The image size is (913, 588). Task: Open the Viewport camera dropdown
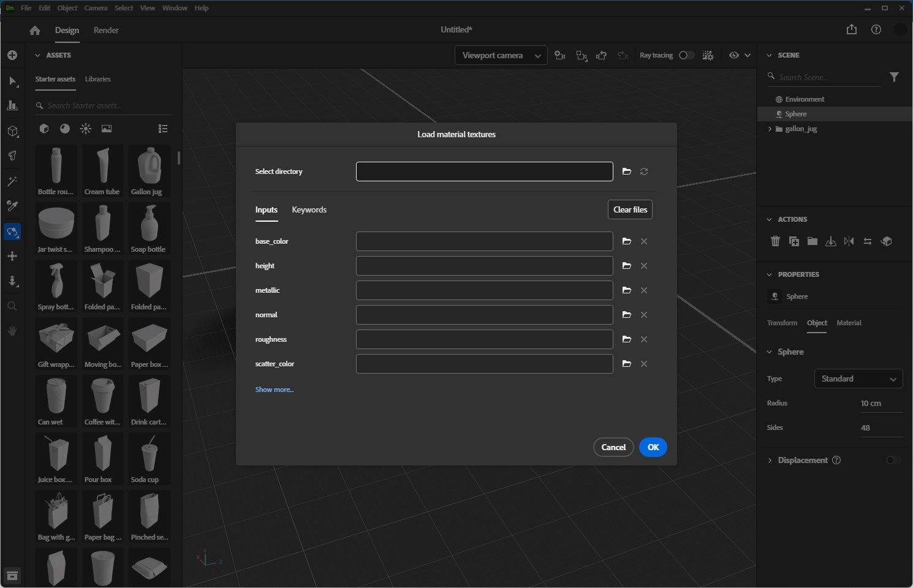pos(501,55)
